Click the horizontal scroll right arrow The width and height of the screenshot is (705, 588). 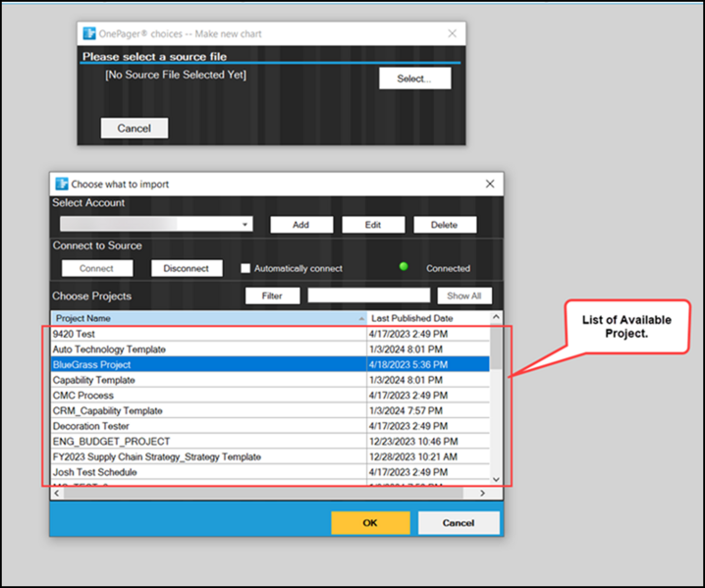(x=482, y=493)
